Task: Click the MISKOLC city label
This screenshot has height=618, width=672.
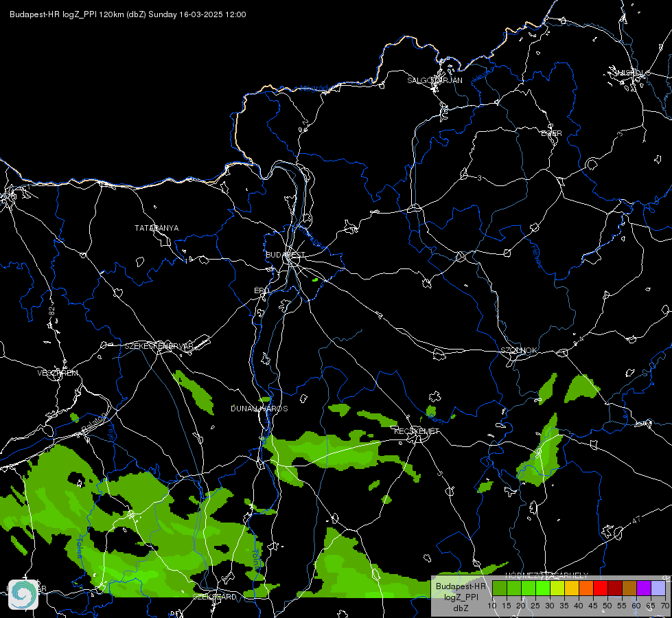Action: [x=632, y=73]
